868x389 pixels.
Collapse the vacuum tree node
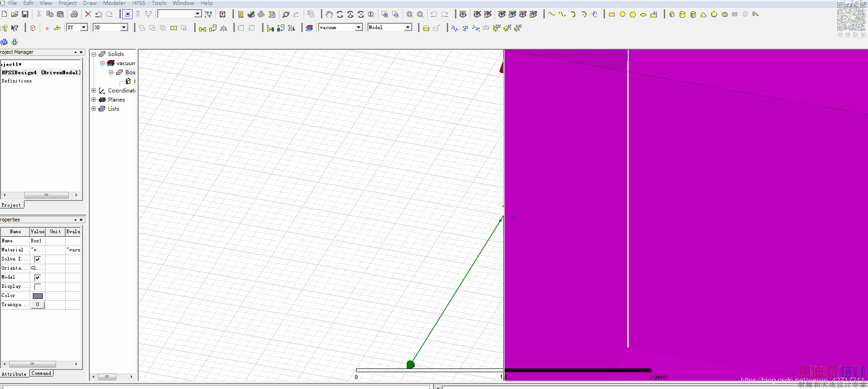coord(103,63)
